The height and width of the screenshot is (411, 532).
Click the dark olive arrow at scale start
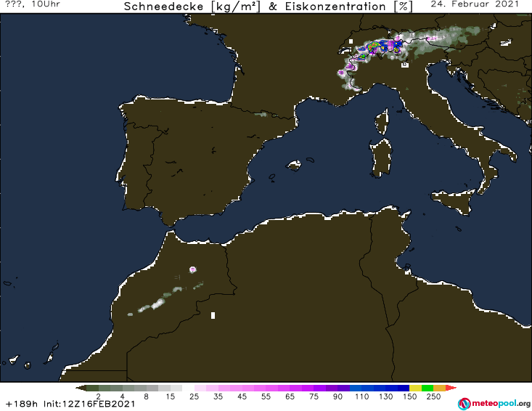(81, 388)
